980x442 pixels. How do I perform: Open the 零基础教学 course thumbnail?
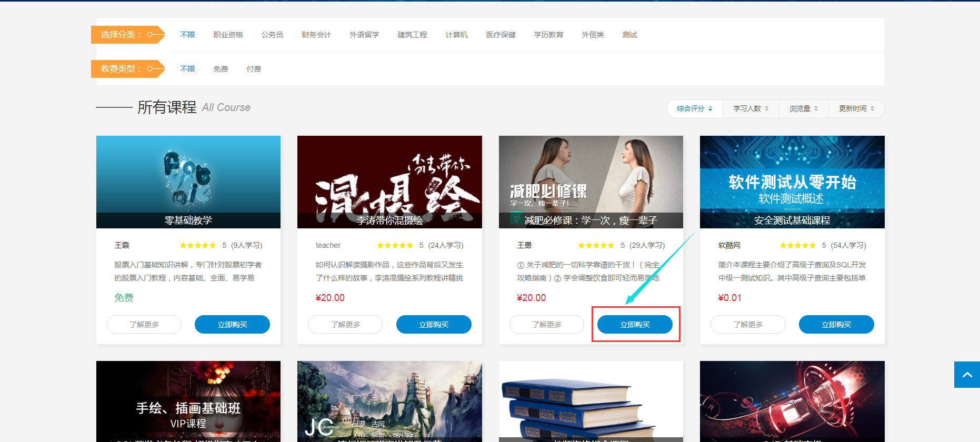[188, 182]
